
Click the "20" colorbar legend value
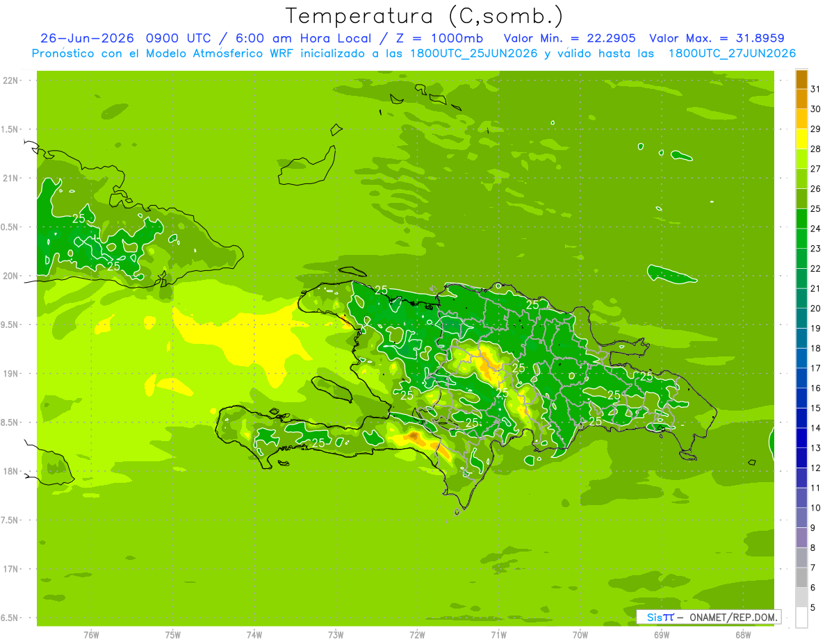[815, 308]
